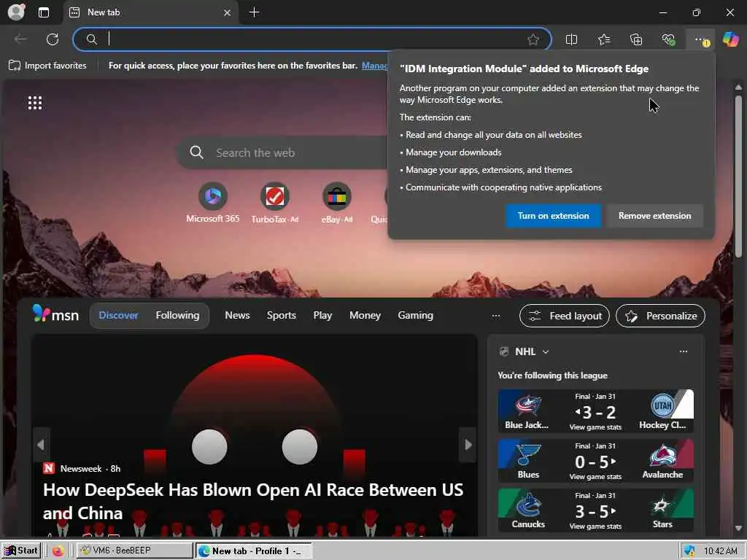Click the Personalize button

pos(660,316)
